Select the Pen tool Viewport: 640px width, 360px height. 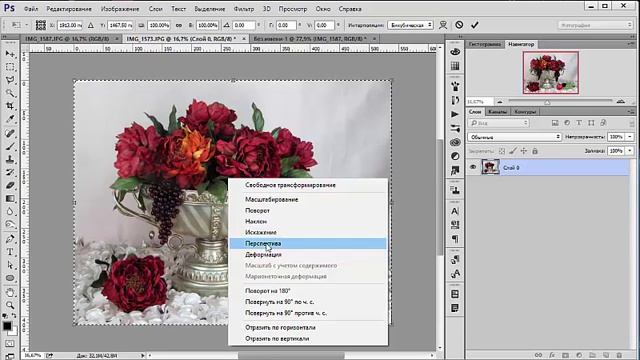[10, 239]
